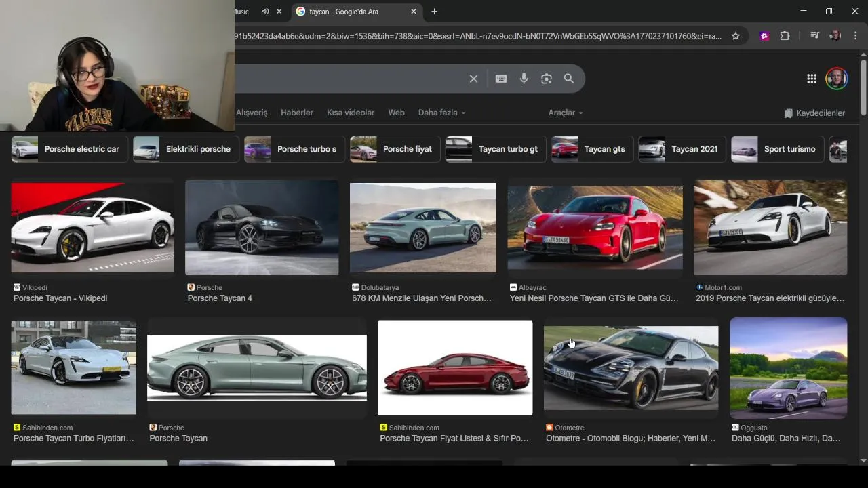
Task: Select the Sport turismo chip
Action: click(776, 149)
